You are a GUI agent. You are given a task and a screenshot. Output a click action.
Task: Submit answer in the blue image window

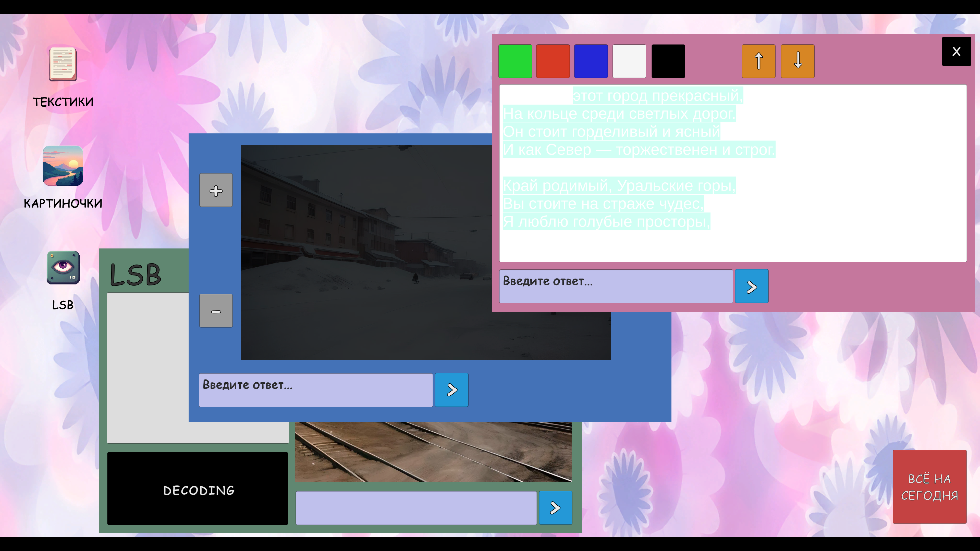click(451, 390)
